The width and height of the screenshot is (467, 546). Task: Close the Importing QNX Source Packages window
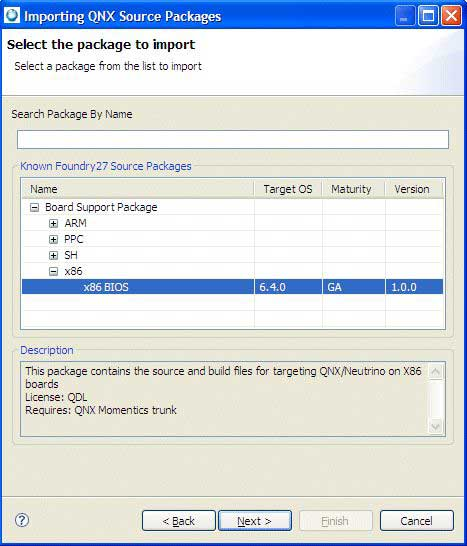451,16
